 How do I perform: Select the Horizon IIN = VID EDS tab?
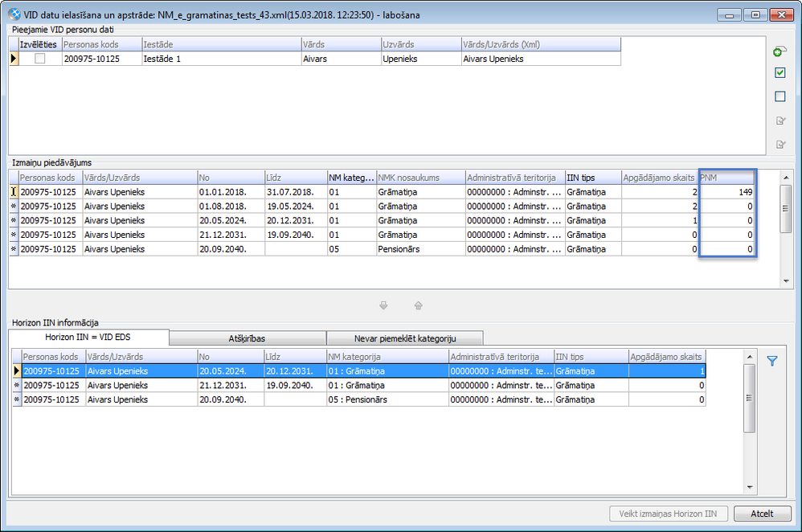coord(88,337)
